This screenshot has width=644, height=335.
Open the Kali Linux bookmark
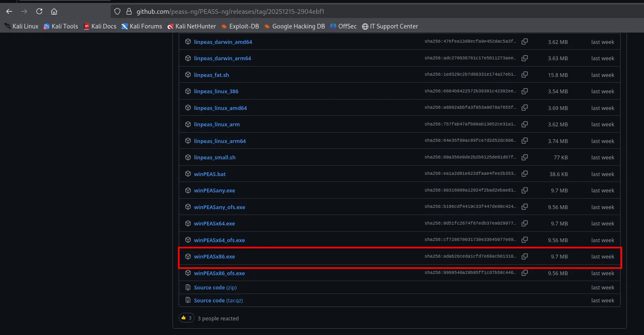[x=21, y=26]
